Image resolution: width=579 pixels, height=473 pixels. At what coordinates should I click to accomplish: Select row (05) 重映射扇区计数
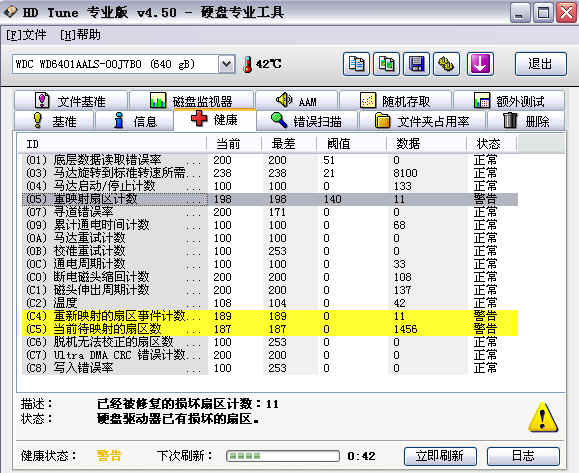(270, 199)
